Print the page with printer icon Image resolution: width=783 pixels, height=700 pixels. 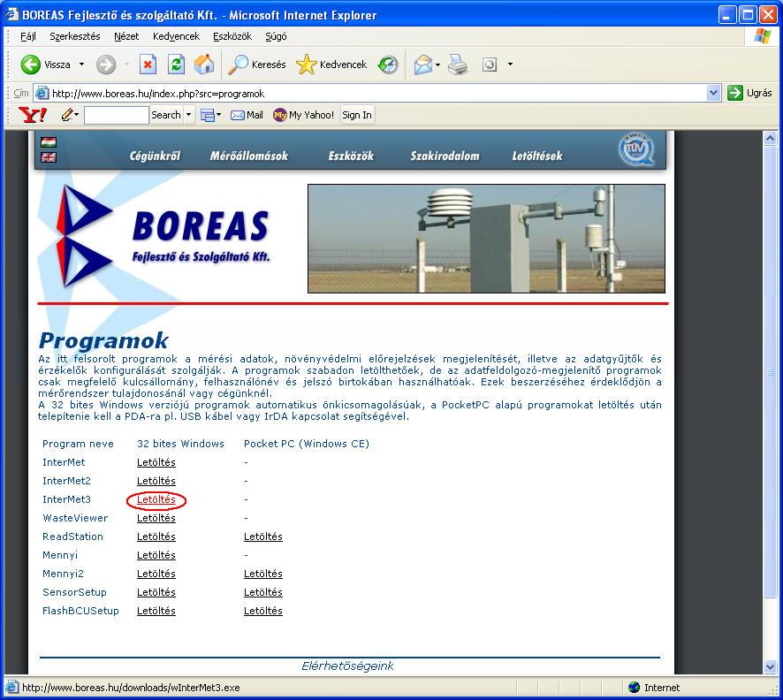(x=458, y=65)
